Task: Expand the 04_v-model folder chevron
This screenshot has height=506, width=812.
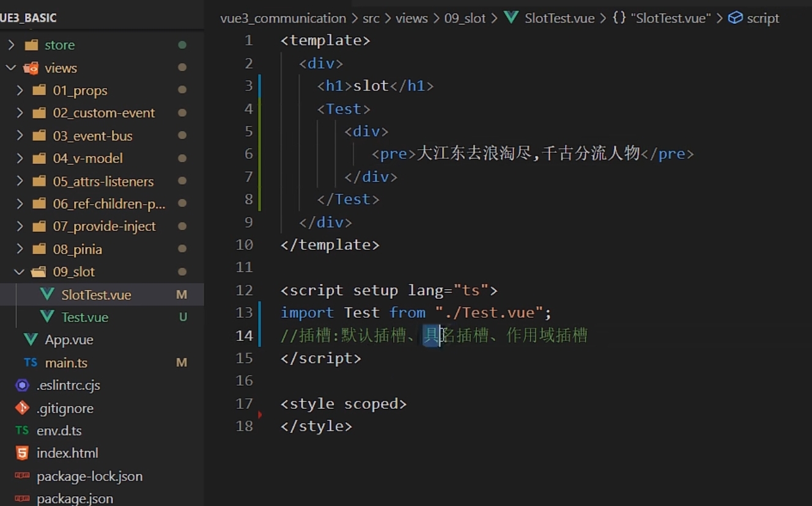Action: point(20,158)
